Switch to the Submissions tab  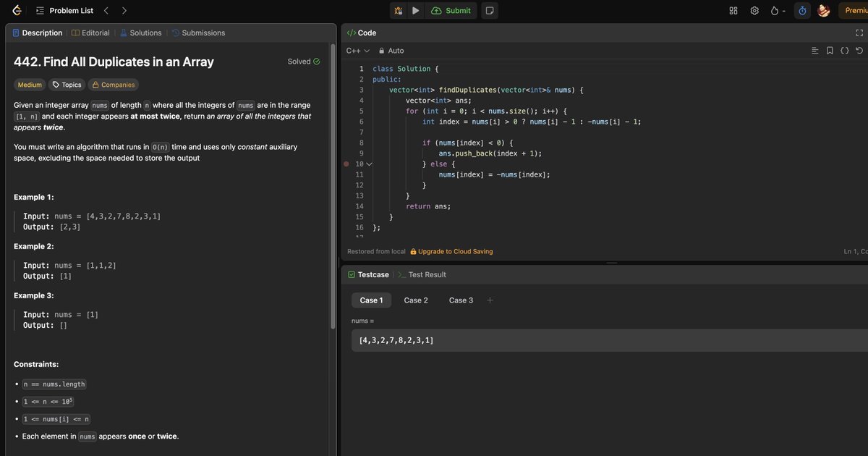pos(198,33)
